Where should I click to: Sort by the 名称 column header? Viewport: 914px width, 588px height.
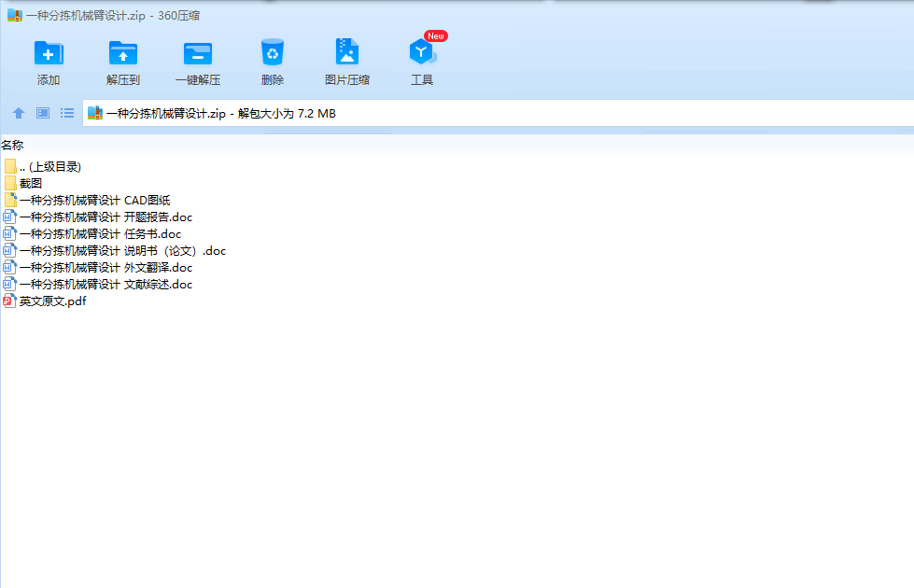tap(12, 145)
